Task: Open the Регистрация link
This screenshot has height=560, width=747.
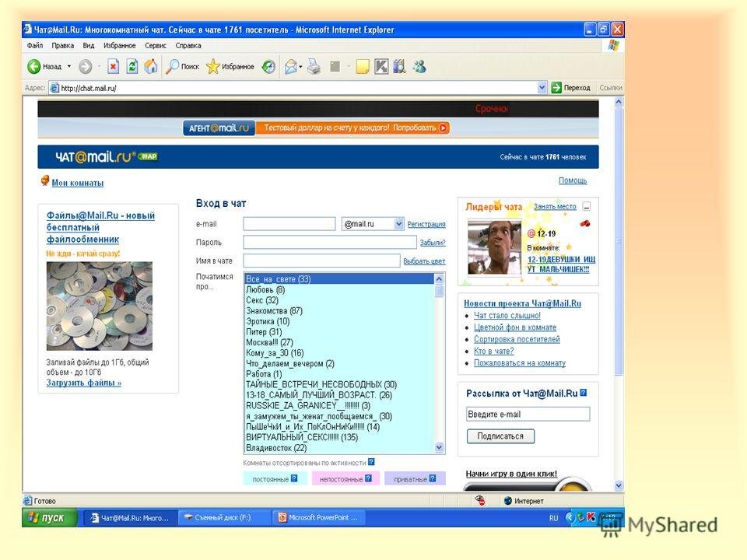Action: point(426,224)
